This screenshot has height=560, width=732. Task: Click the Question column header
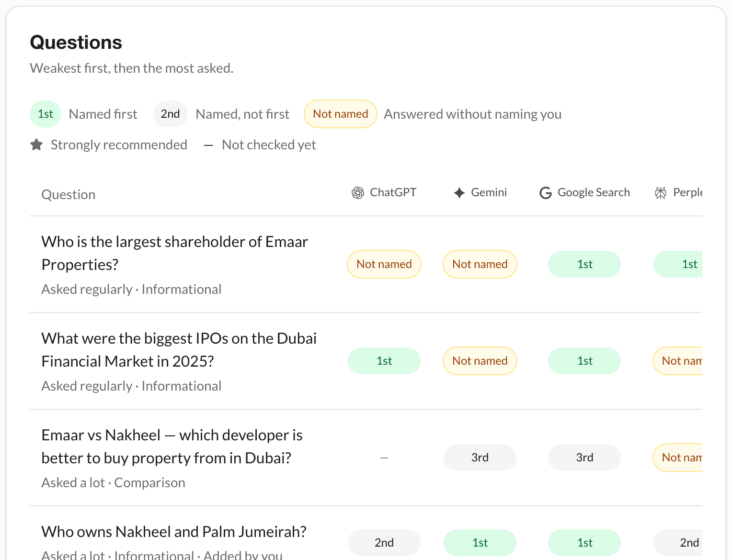tap(69, 195)
